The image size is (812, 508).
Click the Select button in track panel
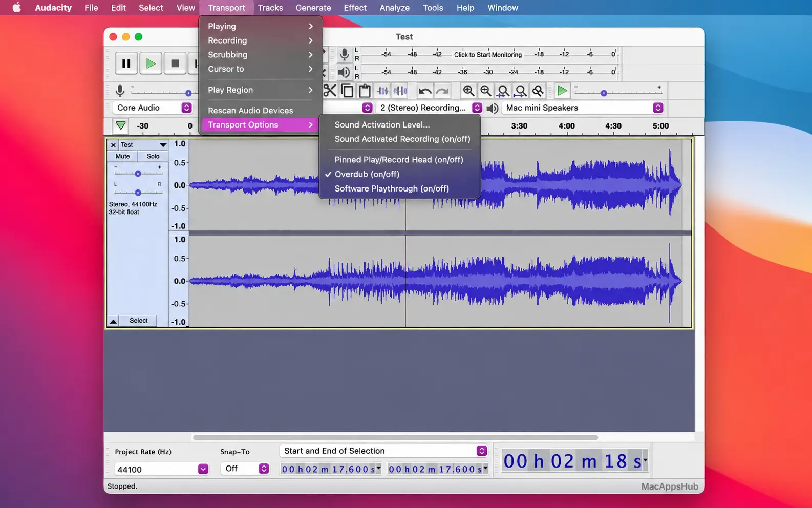[x=138, y=321]
